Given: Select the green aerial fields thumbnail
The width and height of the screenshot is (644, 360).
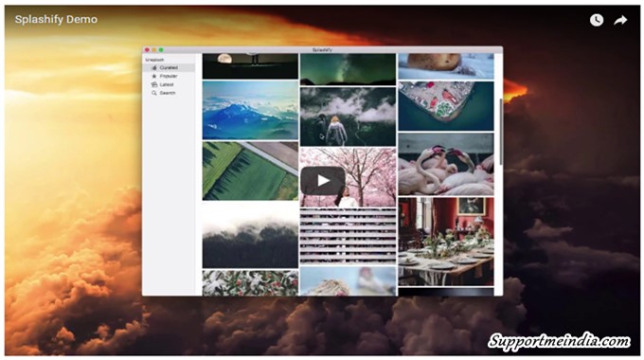Looking at the screenshot, I should [250, 171].
